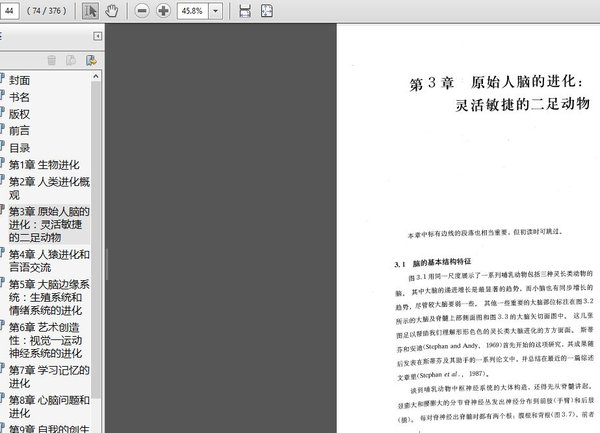Click the bookmarks scroll-up arrow

click(96, 77)
